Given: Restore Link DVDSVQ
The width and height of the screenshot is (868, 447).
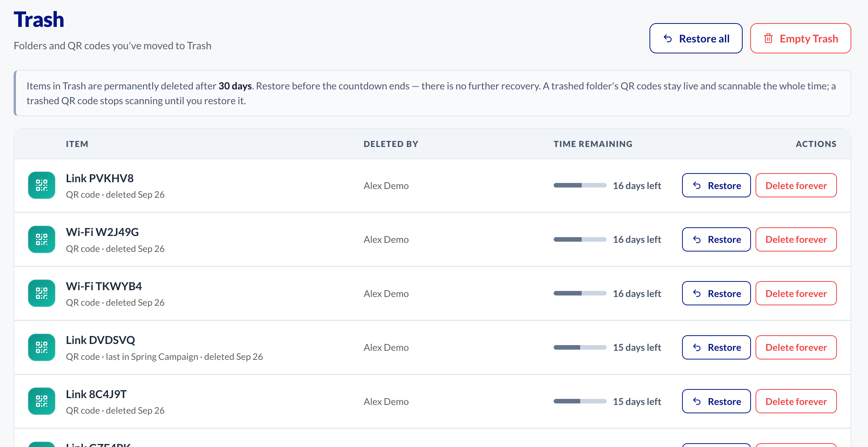Looking at the screenshot, I should [x=717, y=347].
